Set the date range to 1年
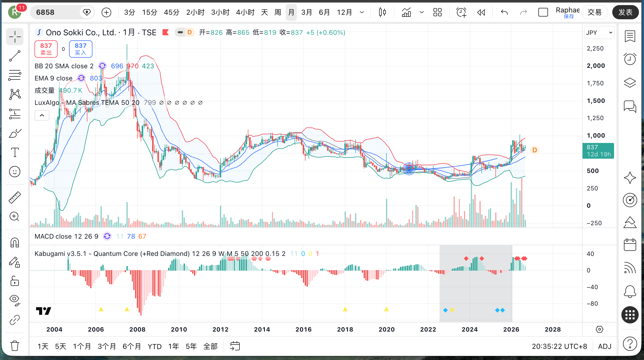Image resolution: width=644 pixels, height=360 pixels. pyautogui.click(x=174, y=346)
